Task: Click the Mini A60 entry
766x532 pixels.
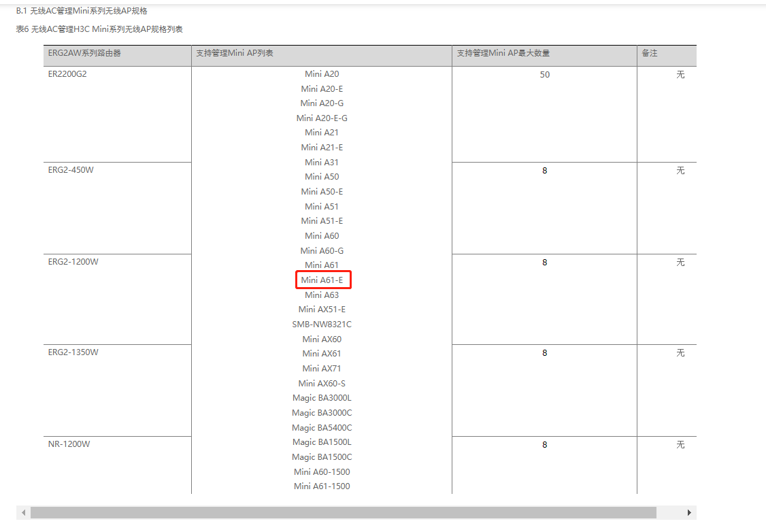Action: [322, 236]
